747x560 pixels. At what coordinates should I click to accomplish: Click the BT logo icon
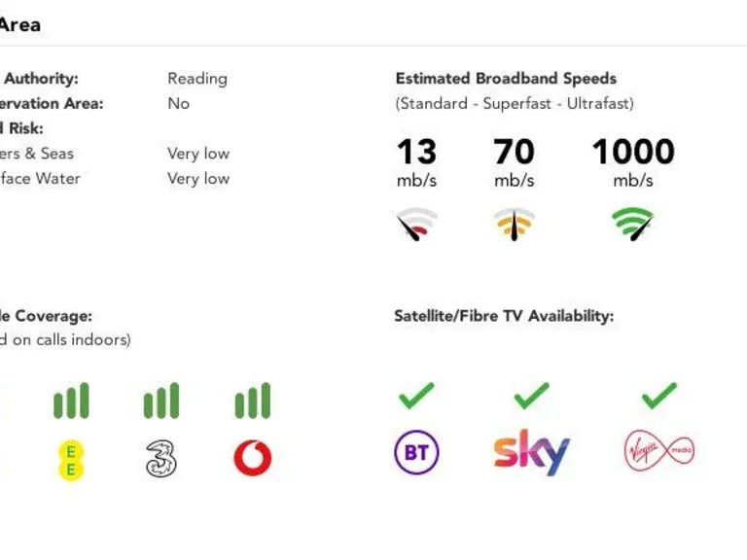click(x=416, y=453)
